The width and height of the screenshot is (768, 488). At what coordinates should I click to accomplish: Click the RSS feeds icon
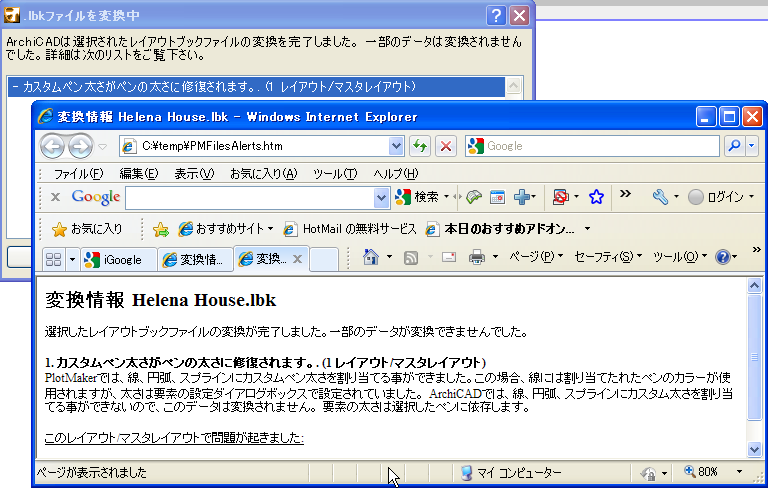click(410, 257)
